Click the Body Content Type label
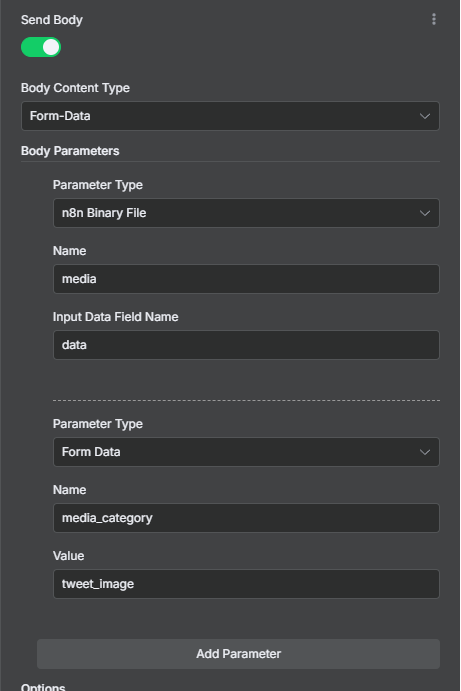461x691 pixels. (75, 88)
